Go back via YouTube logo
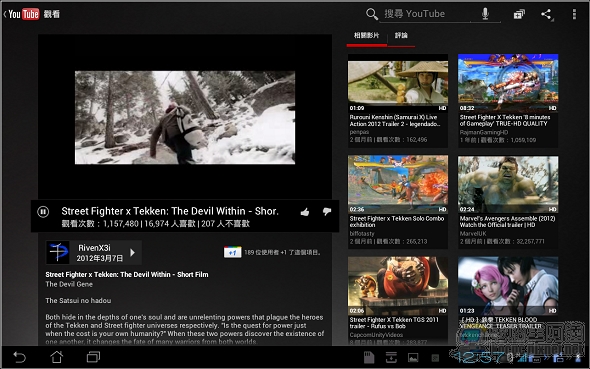Screen dimensions: 590x369 (x=22, y=14)
